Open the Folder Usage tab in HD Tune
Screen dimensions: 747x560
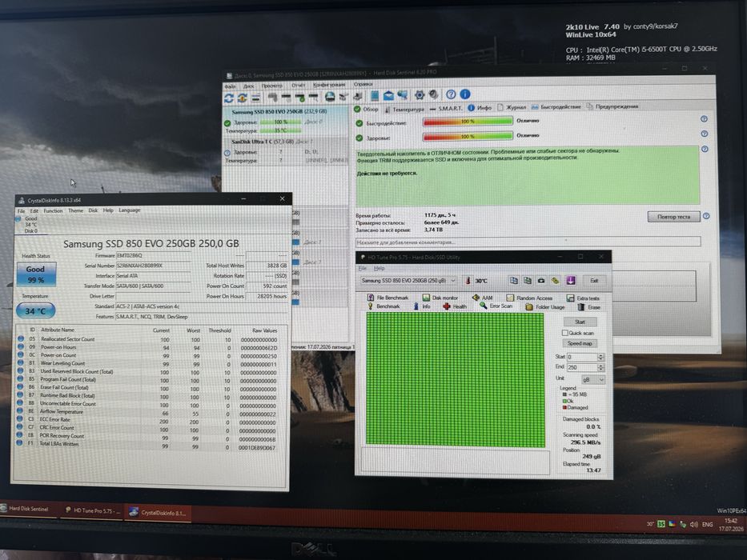(x=545, y=307)
